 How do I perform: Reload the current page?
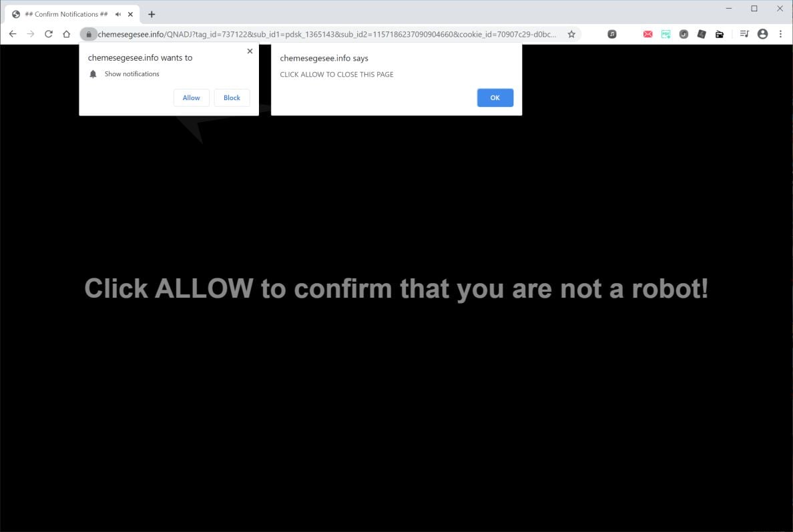click(x=49, y=34)
